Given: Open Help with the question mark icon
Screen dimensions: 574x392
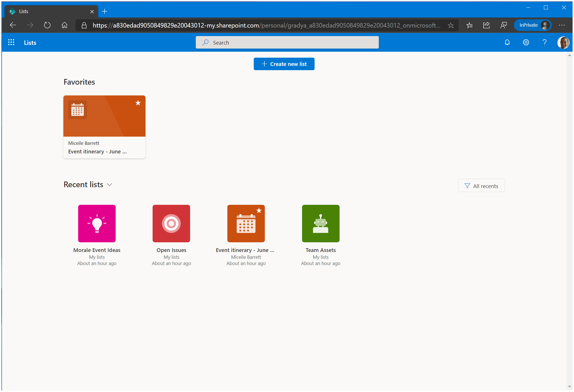Looking at the screenshot, I should [545, 42].
